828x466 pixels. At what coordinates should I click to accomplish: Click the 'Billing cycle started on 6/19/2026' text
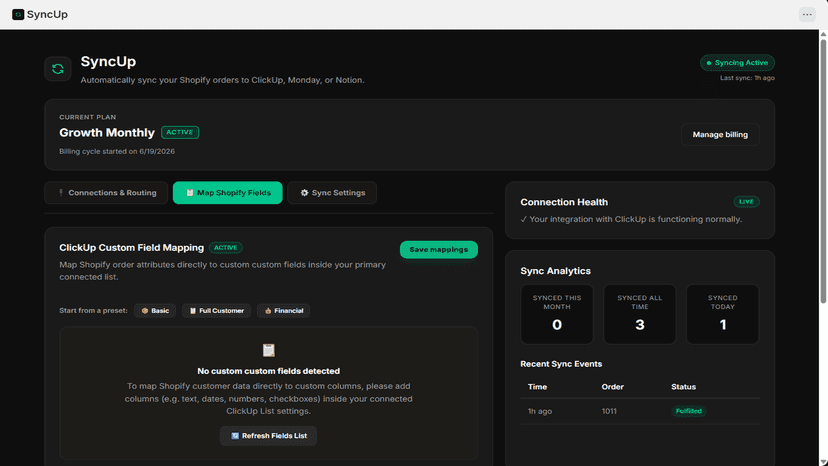[117, 151]
